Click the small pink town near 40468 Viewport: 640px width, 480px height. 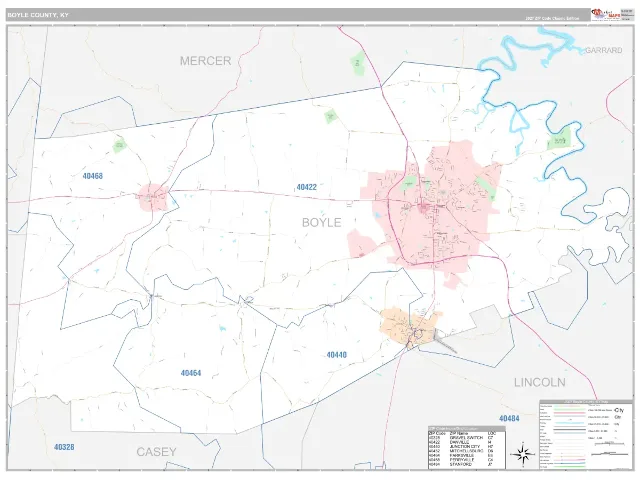(x=153, y=197)
